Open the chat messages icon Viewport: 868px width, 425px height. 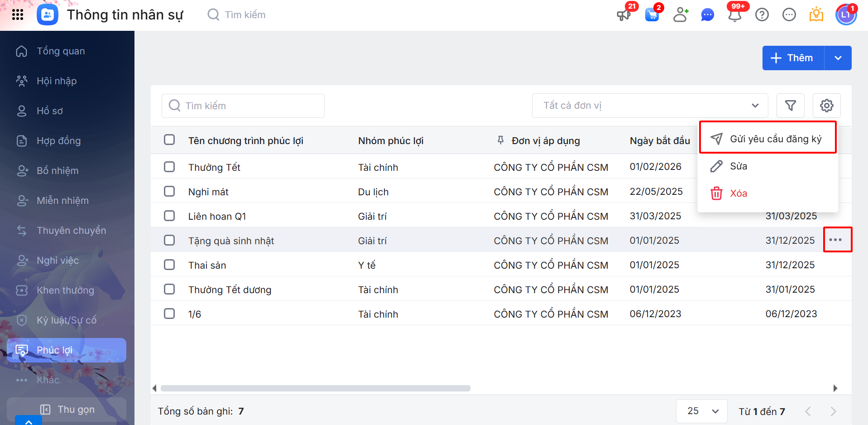[707, 15]
